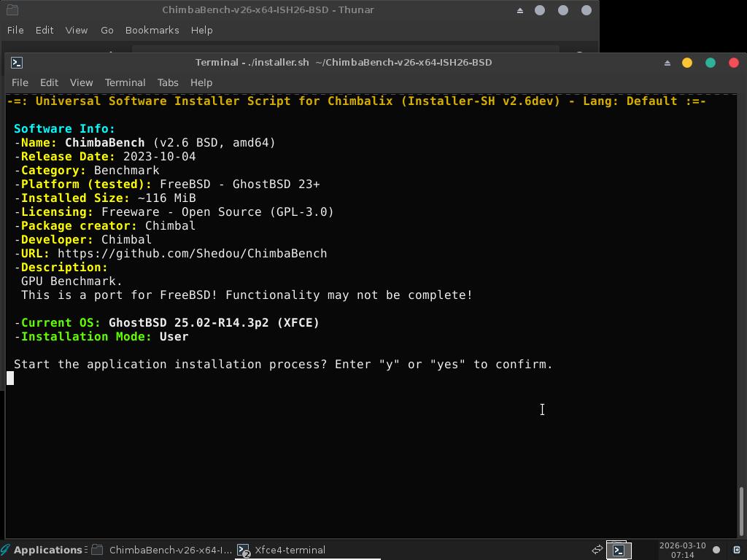
Task: Click 'GhostBSD 25.02-R14.3p2 (XFCE)' current OS text
Action: tap(214, 322)
